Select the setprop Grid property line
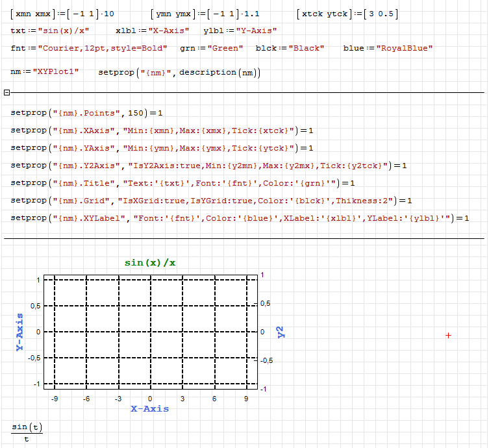This screenshot has width=489, height=448. point(211,201)
